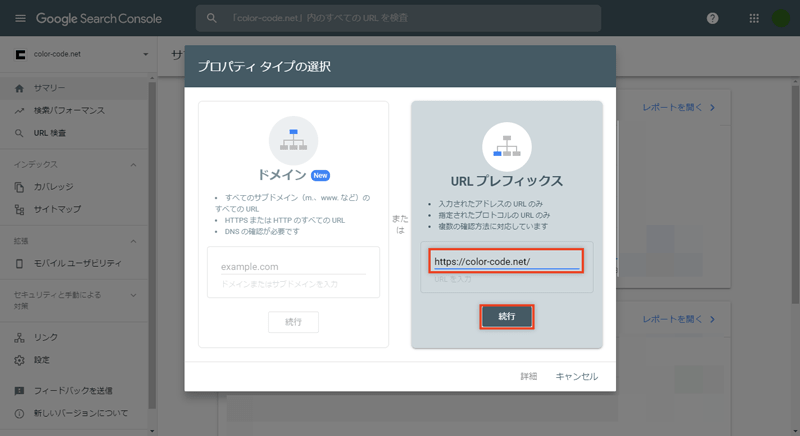Open サイトマップ in sidebar

[x=74, y=210]
